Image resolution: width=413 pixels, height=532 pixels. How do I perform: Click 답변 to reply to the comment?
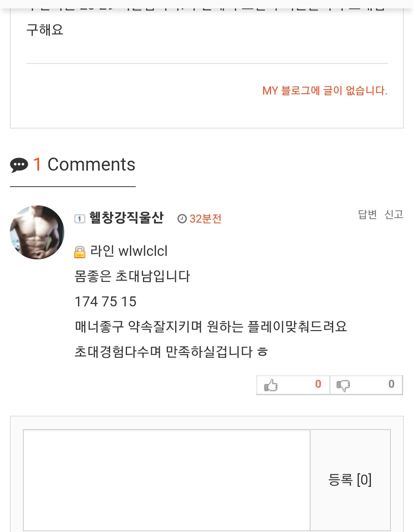(367, 215)
